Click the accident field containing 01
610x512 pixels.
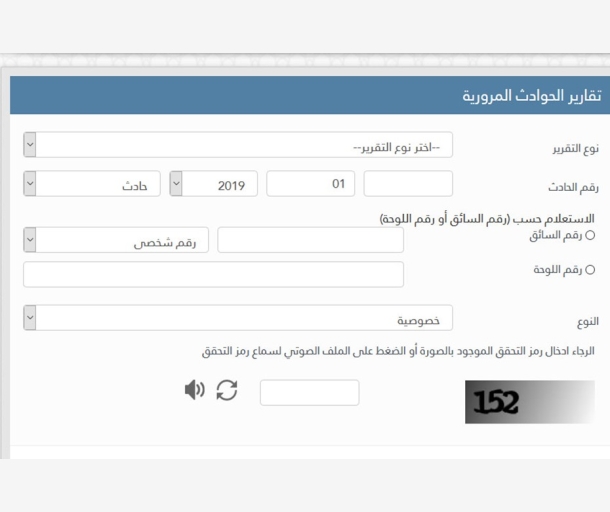(310, 183)
